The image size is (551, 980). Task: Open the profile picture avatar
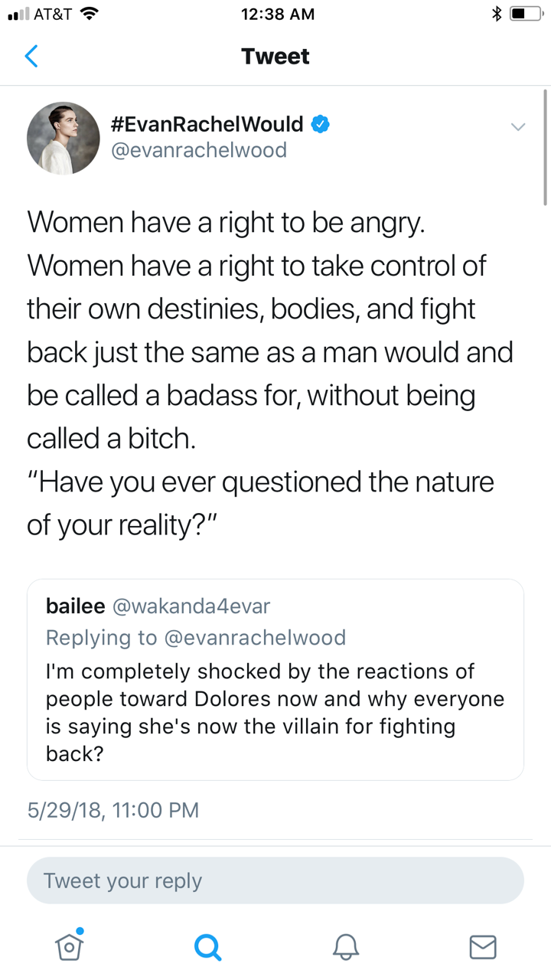pyautogui.click(x=64, y=139)
